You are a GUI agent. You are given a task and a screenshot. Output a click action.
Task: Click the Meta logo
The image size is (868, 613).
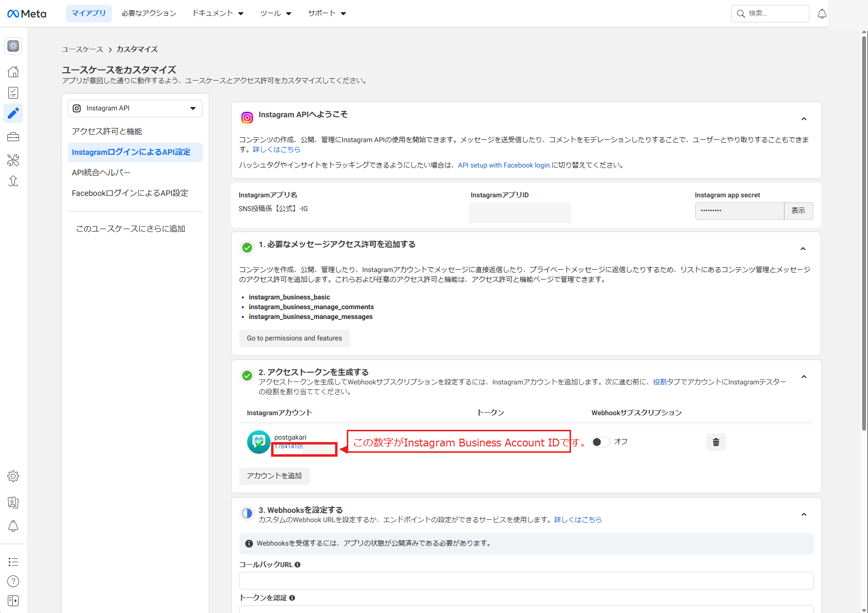tap(27, 14)
